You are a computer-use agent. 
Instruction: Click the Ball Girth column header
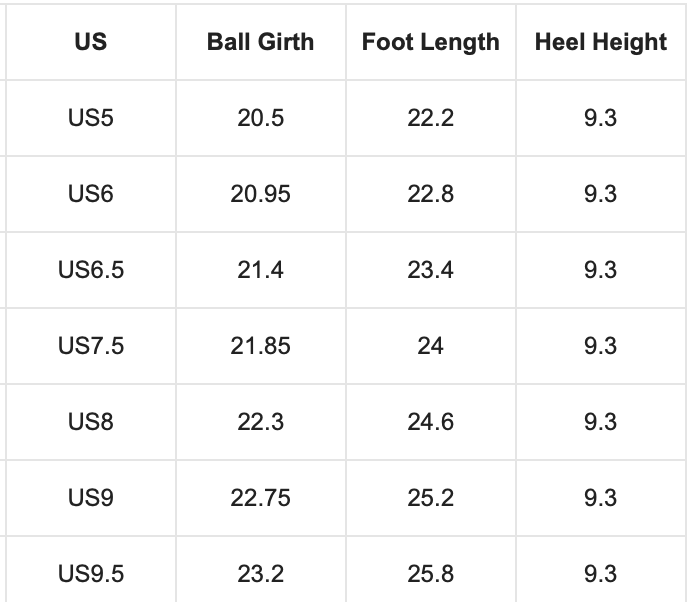pos(261,42)
